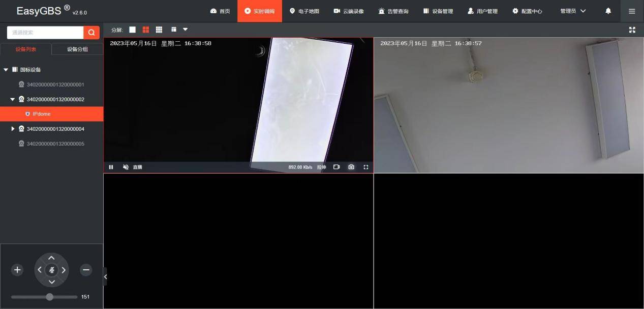
Task: Open the notification bell in the top bar
Action: tap(608, 10)
